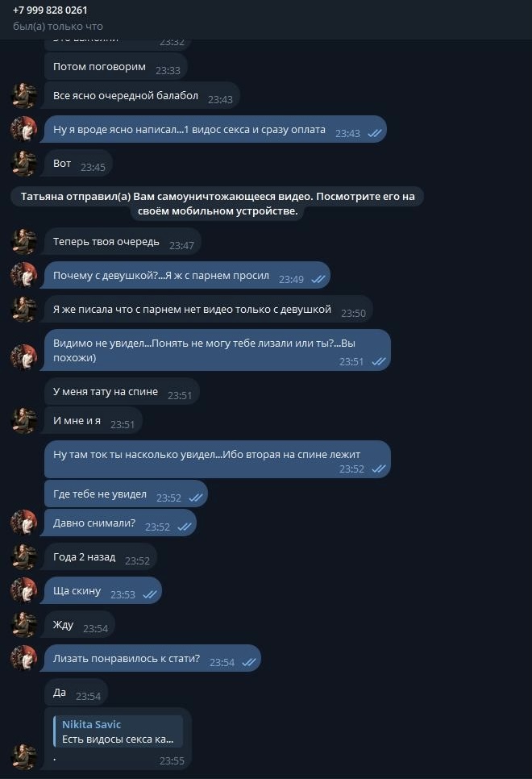Viewport: 532px width, 779px height.
Task: Click the avatar beside "Ща скину" message
Action: pyautogui.click(x=24, y=590)
